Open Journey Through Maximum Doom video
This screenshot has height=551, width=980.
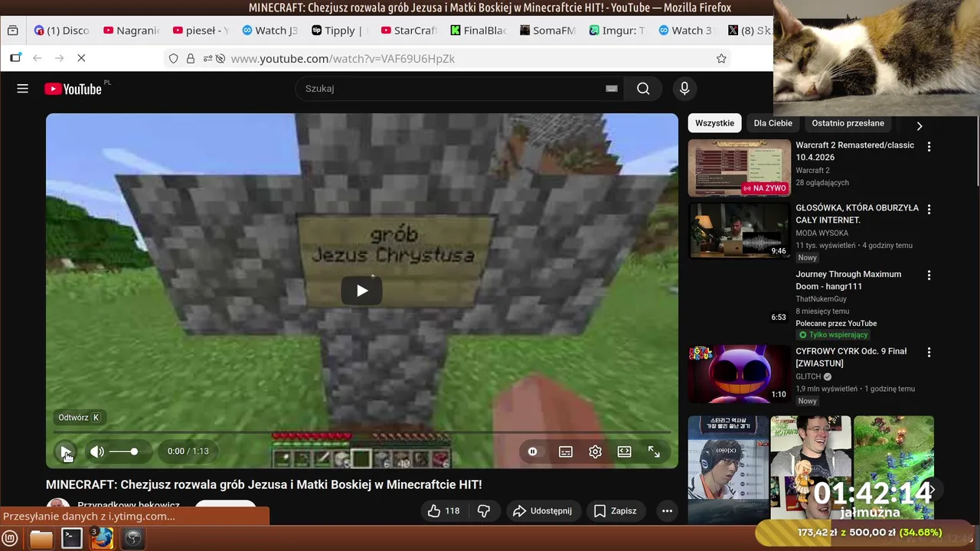(848, 280)
